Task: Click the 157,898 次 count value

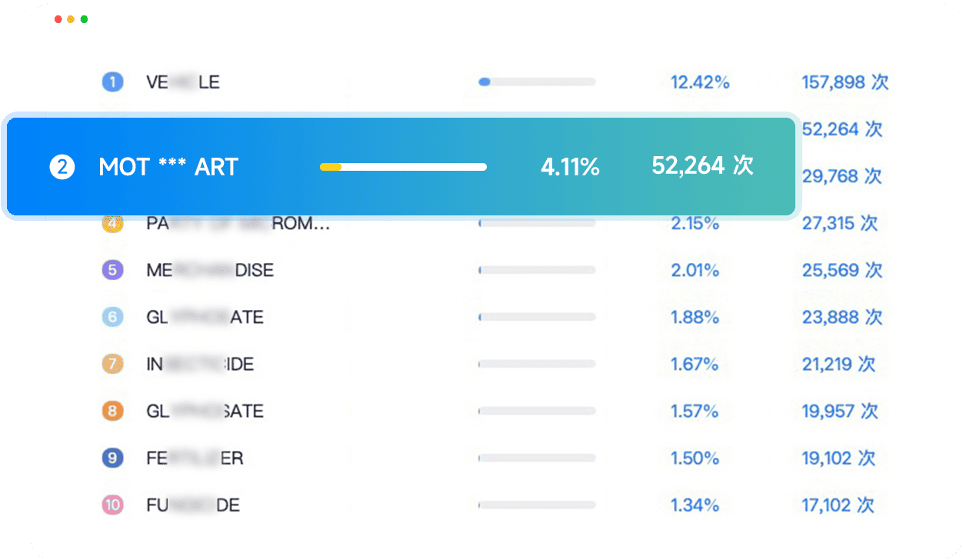Action: [x=845, y=82]
